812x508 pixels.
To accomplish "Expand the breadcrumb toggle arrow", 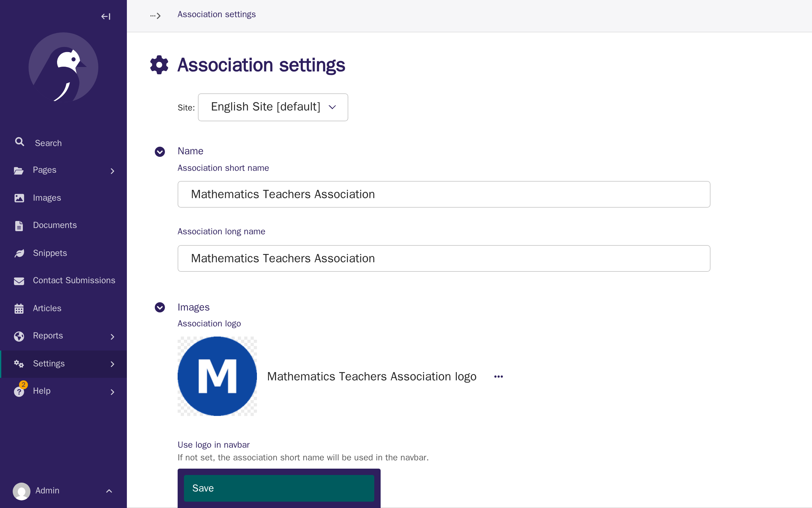I will pos(155,16).
